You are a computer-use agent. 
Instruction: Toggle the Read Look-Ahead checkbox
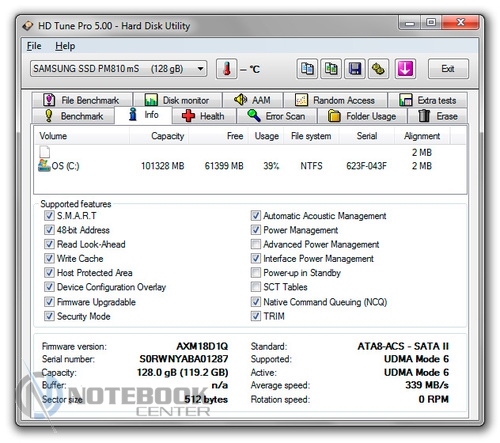click(49, 244)
